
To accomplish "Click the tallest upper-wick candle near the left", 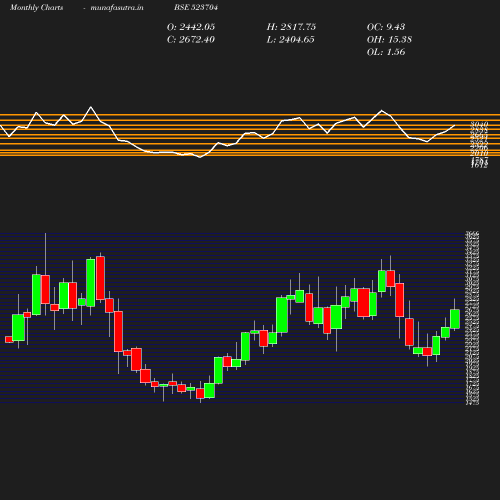I will point(46,289).
